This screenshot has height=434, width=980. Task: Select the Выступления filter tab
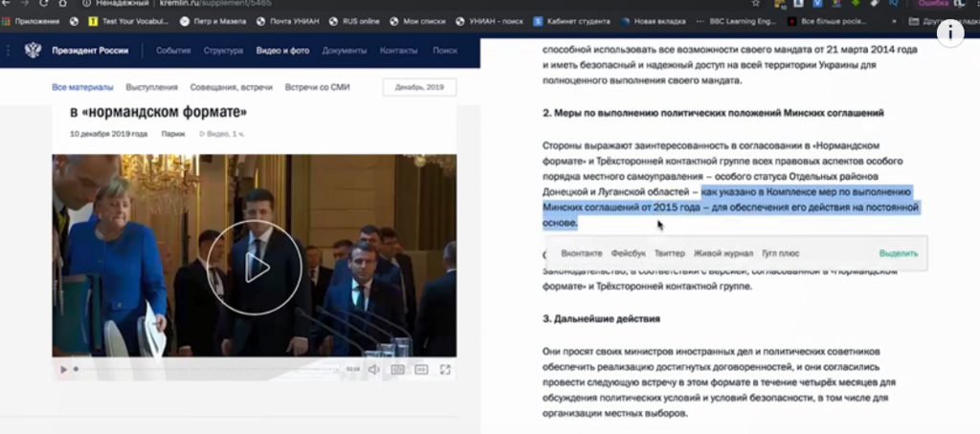(152, 87)
